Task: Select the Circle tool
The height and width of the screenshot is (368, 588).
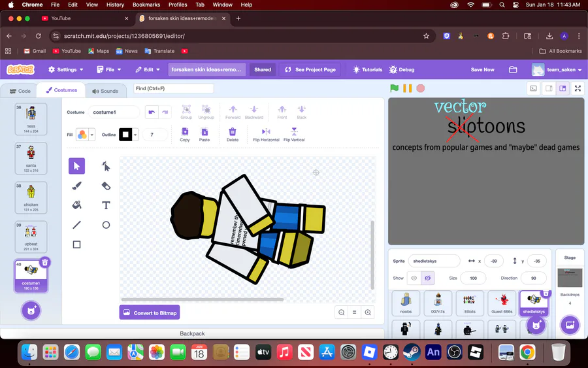Action: point(106,225)
